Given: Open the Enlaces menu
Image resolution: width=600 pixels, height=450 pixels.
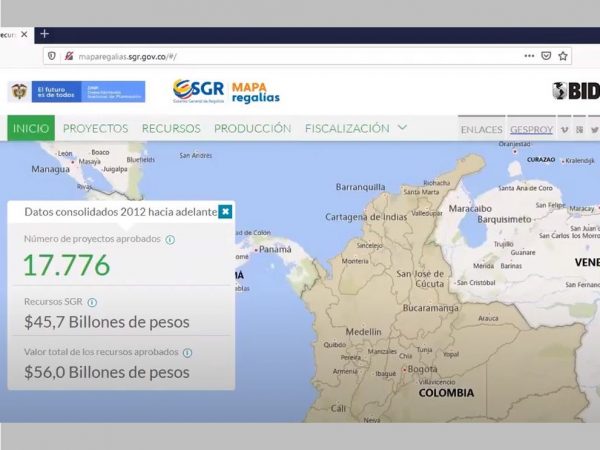Looking at the screenshot, I should pos(481,129).
